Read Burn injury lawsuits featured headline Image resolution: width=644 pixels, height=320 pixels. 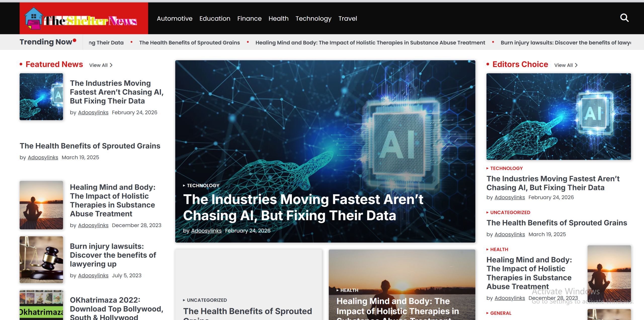click(113, 255)
